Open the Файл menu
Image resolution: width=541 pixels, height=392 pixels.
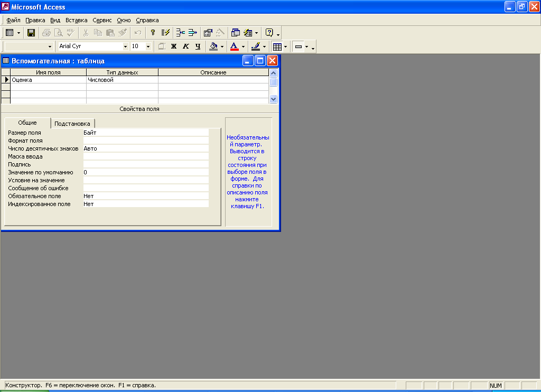(13, 20)
